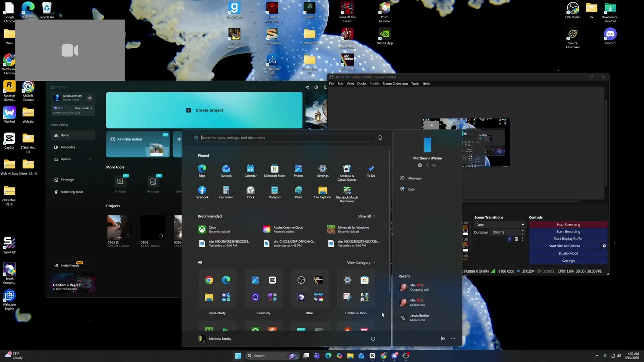Open the pinned Photos app

(298, 171)
